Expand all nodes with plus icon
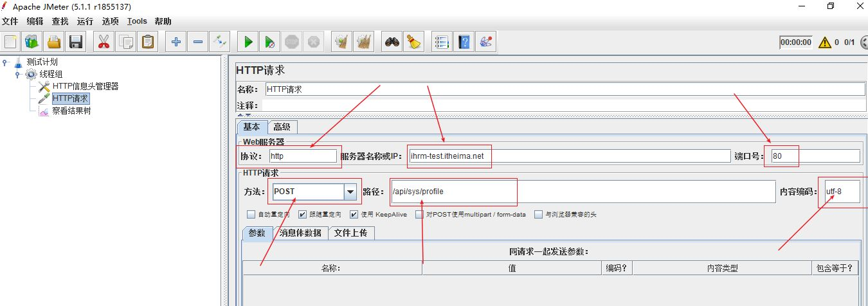The image size is (868, 306). click(176, 42)
